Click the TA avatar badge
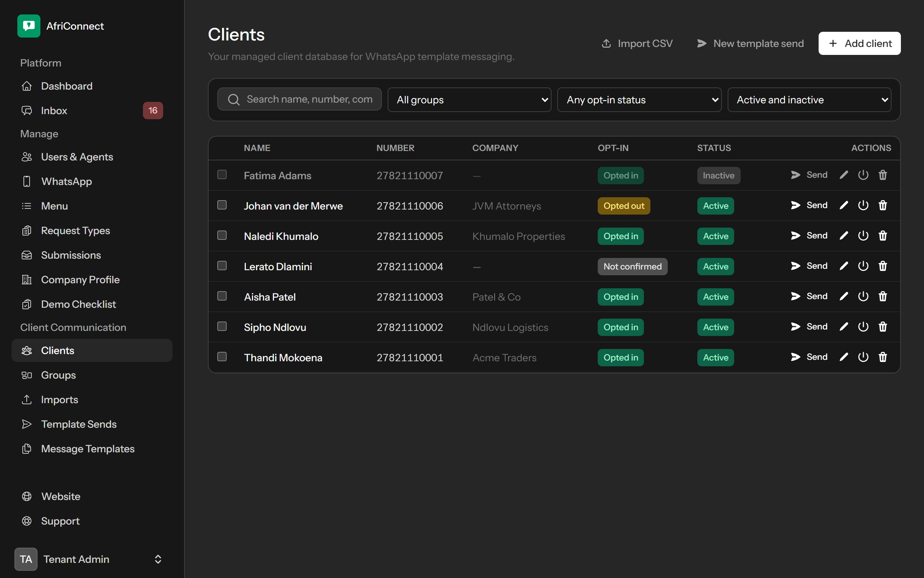 (26, 559)
